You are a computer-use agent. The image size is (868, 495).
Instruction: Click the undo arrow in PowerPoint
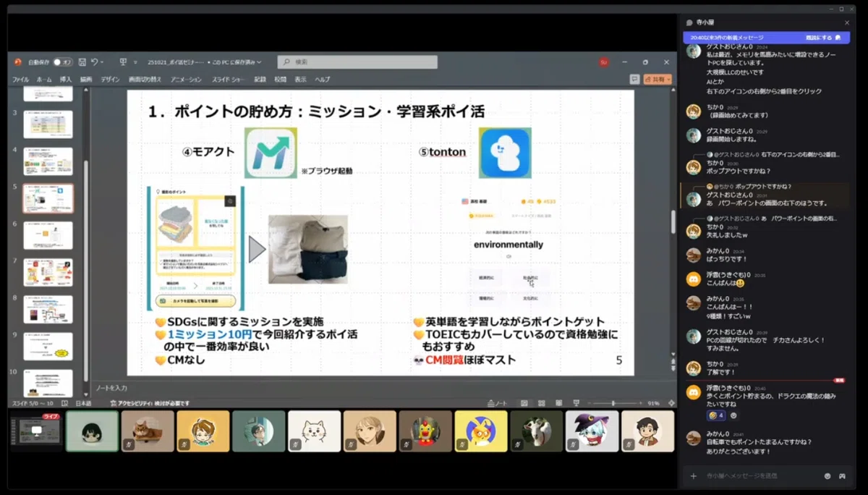point(95,62)
